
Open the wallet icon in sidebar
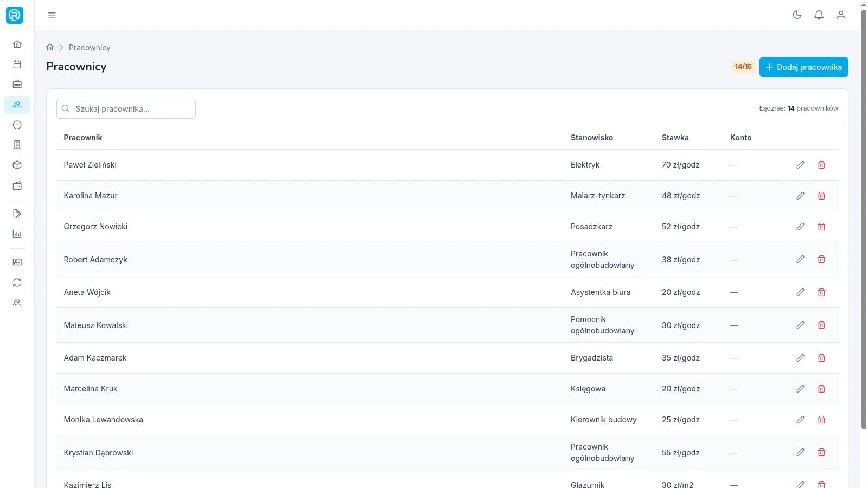pos(17,185)
